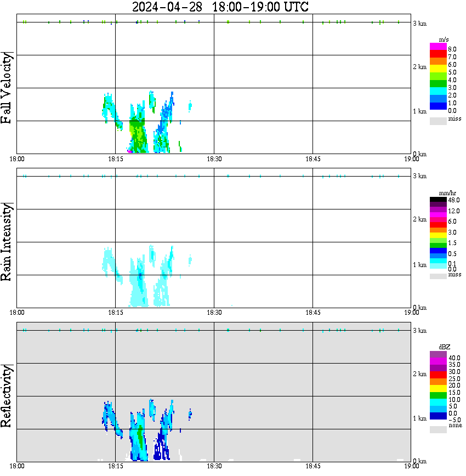Click the '8.0' value in the m/s legend
This screenshot has height=476, width=466.
click(452, 49)
